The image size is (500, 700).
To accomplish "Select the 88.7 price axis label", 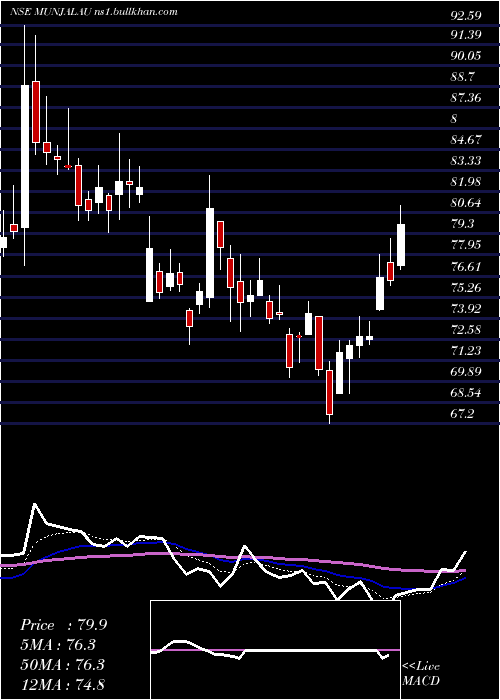I will (462, 76).
